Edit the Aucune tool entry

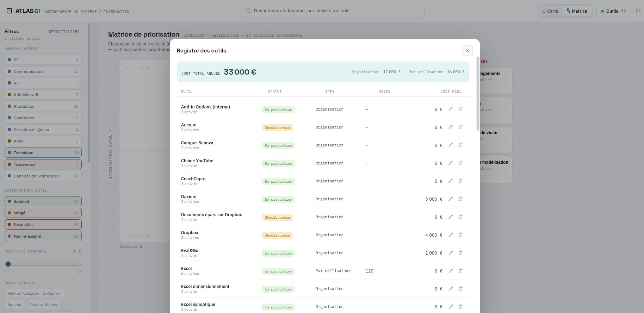point(451,127)
